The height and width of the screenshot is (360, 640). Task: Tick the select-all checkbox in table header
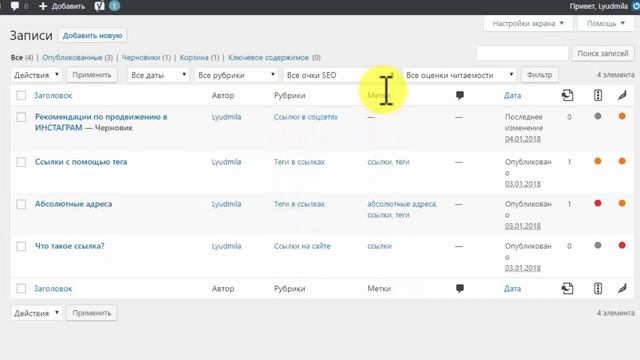coord(21,96)
